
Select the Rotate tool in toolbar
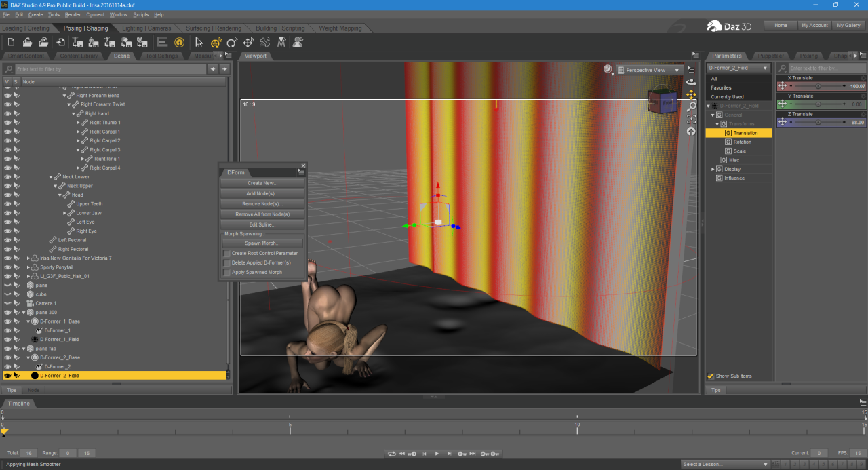232,43
